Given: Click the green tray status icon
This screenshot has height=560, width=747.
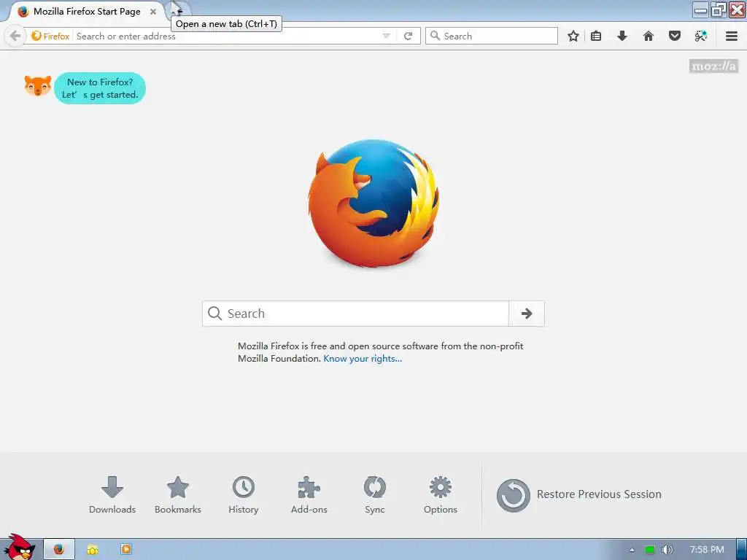Looking at the screenshot, I should 650,550.
